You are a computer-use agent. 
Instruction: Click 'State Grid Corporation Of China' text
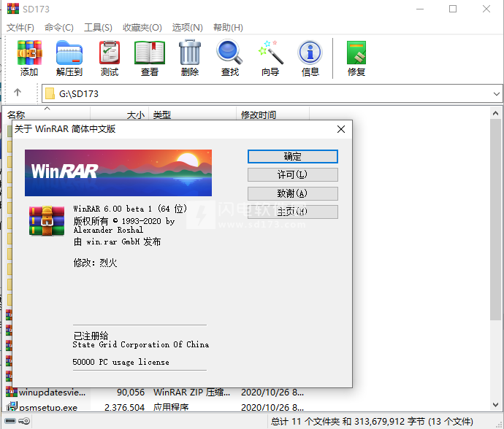(x=141, y=344)
